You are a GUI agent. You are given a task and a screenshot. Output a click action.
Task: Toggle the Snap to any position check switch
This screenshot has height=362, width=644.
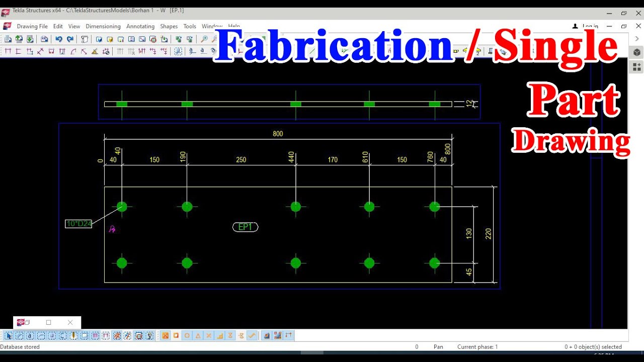[x=251, y=335]
